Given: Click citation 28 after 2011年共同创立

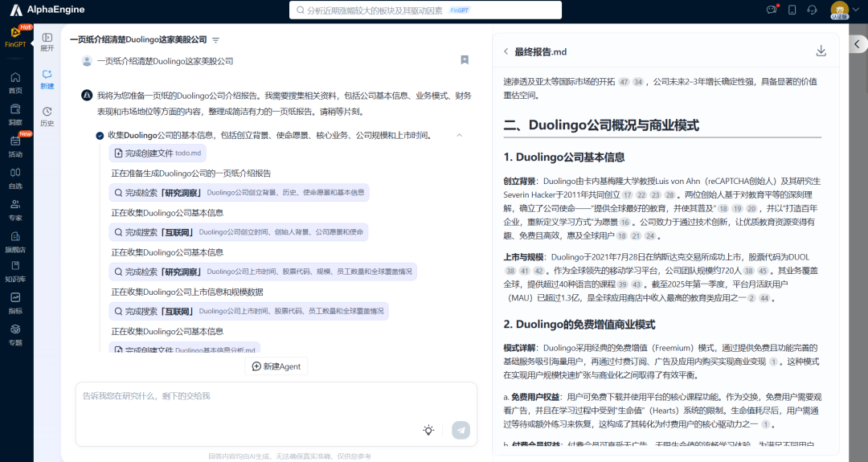Looking at the screenshot, I should point(669,194).
